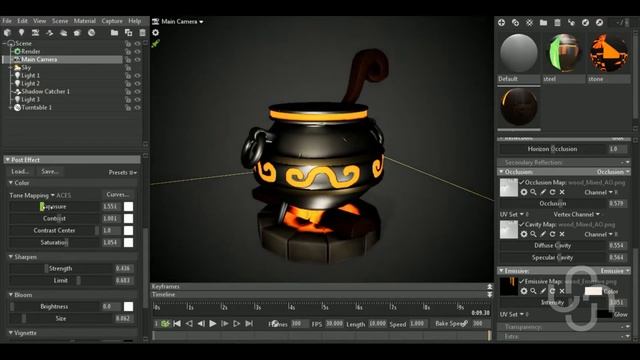Open Occlusion Map texture settings gear
Image resolution: width=640 pixels, height=360 pixels.
[524, 192]
